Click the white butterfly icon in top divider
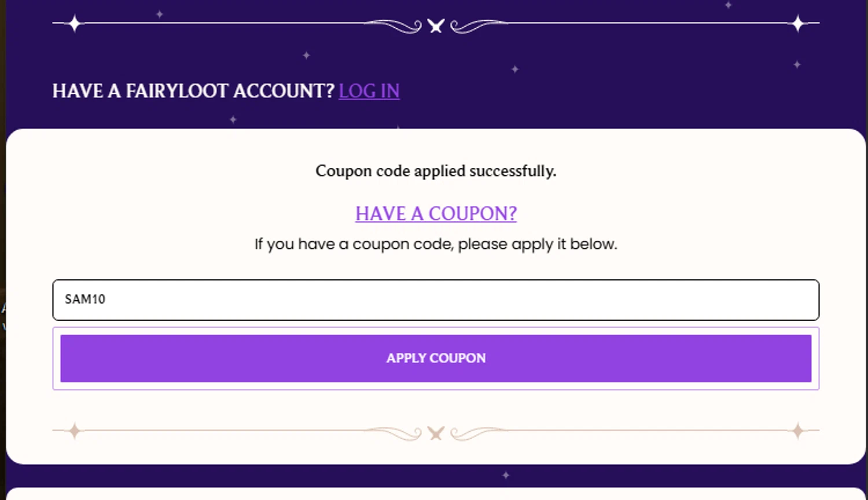 coord(436,25)
